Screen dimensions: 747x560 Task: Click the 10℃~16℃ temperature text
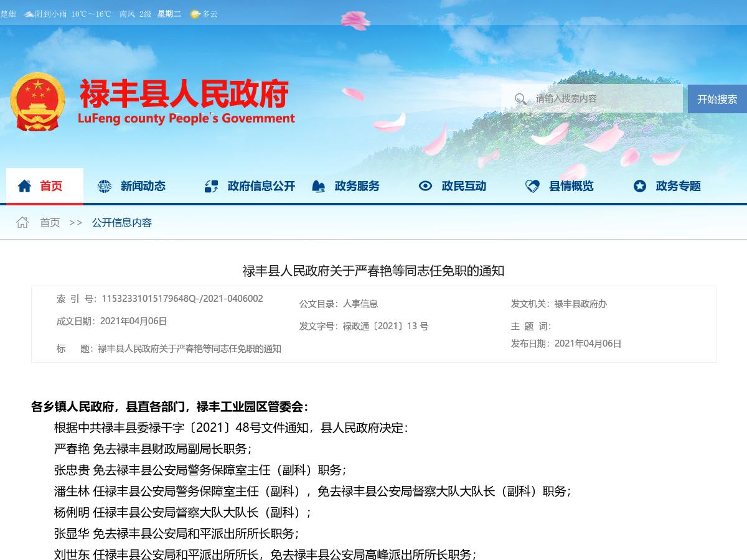[x=91, y=14]
